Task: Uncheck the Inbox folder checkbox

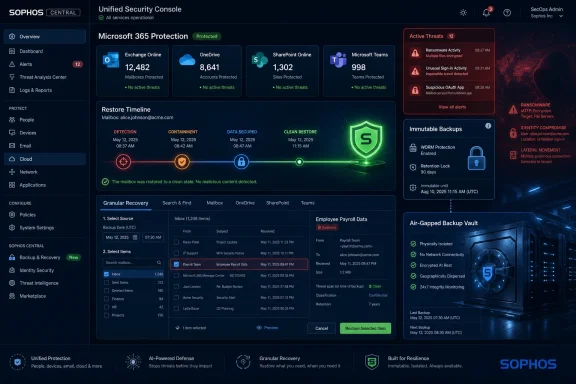Action: (106, 274)
